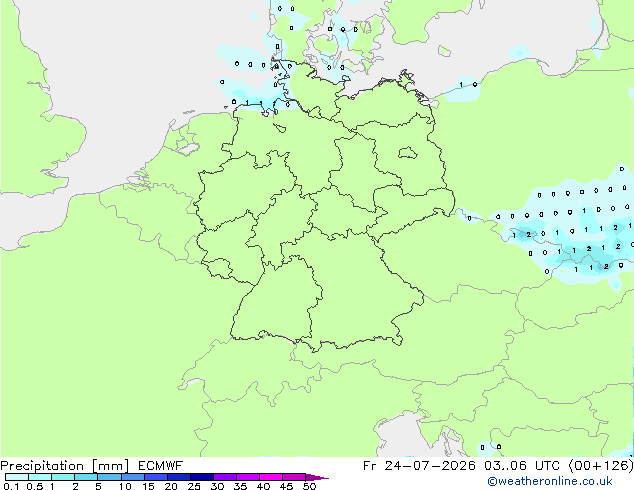Screen dimensions: 634x490
Task: Pick the legend swatch between 0.5 and 1
Action: (x=40, y=477)
